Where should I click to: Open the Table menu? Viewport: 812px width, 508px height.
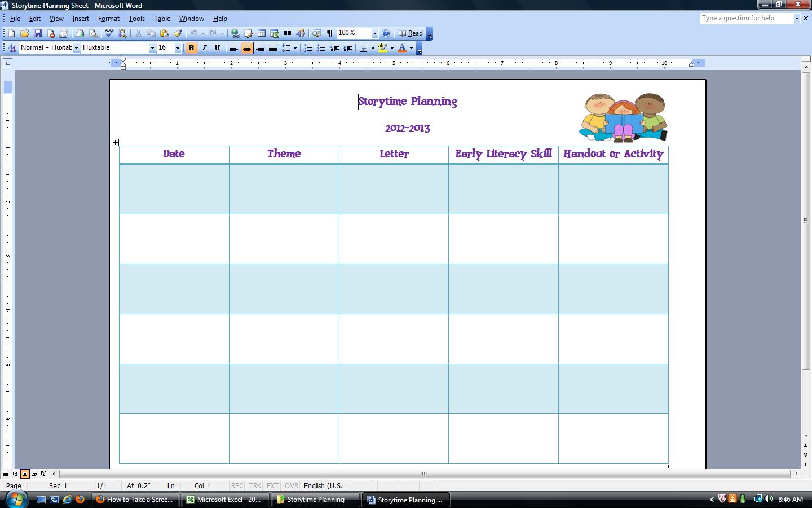click(162, 18)
